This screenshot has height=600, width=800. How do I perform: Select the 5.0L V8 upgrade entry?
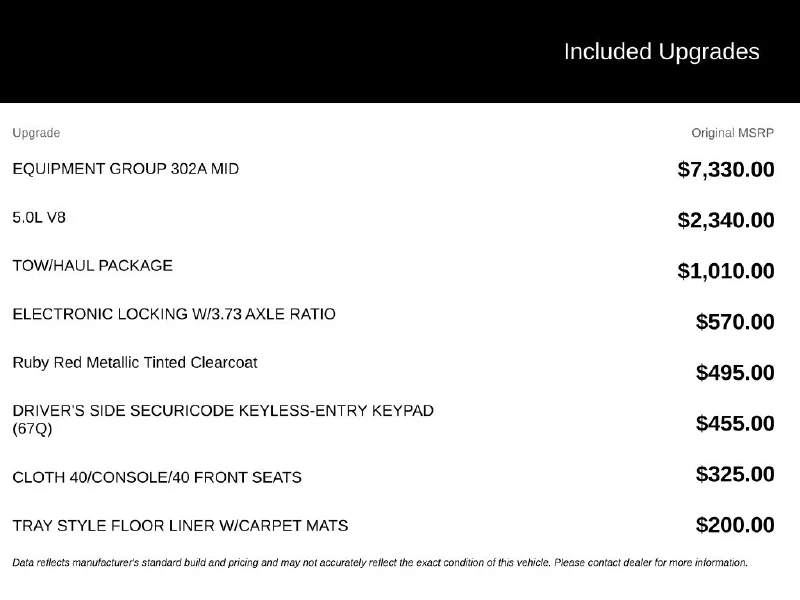[39, 218]
